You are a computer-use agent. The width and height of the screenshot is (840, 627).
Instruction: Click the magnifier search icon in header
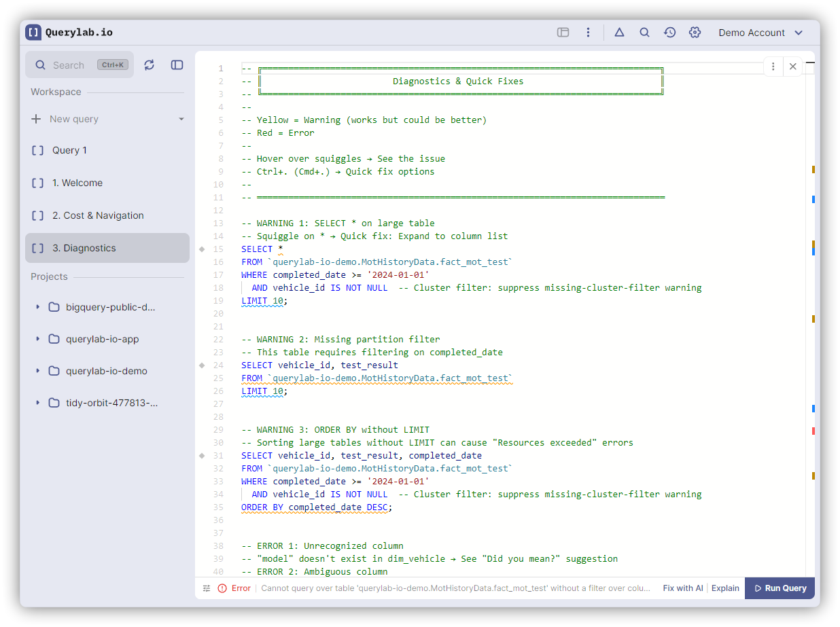[x=644, y=33]
